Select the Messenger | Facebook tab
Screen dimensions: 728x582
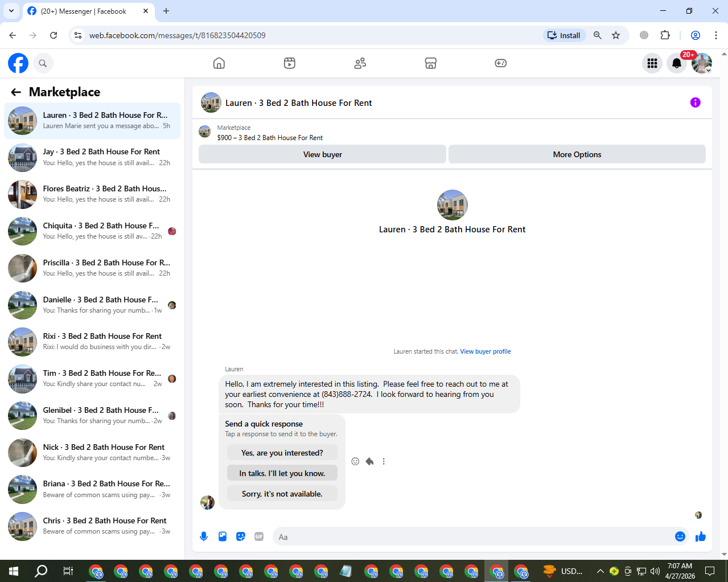pos(89,11)
